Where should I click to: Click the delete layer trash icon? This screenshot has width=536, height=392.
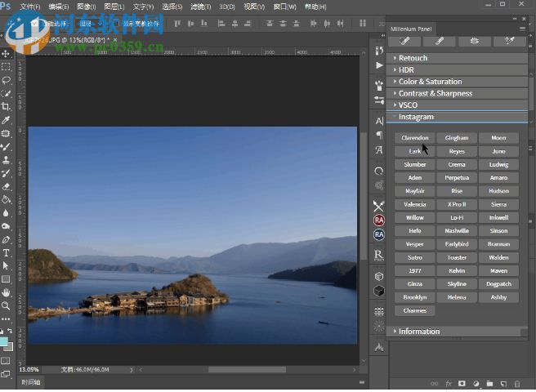click(x=517, y=384)
